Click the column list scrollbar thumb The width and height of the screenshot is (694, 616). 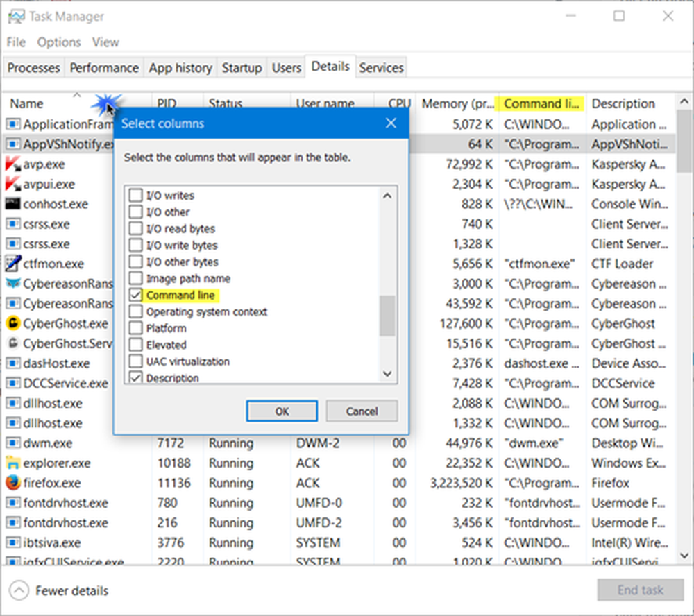(387, 316)
